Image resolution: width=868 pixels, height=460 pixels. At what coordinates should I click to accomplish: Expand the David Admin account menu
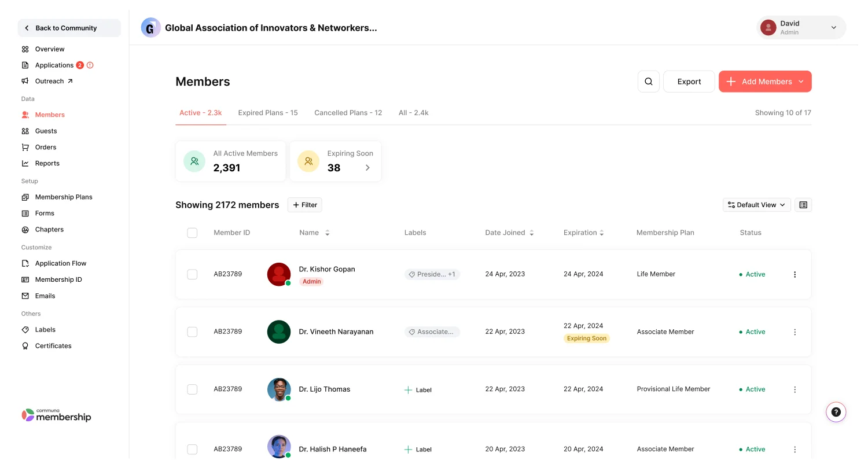pos(833,27)
